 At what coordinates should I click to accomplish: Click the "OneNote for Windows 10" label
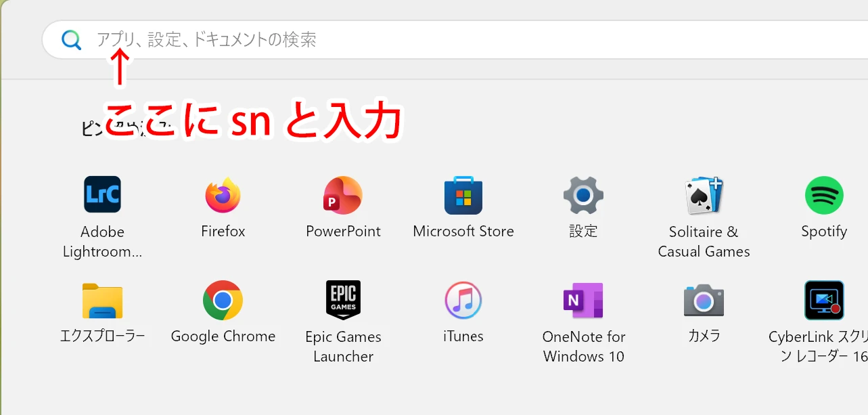[x=583, y=347]
